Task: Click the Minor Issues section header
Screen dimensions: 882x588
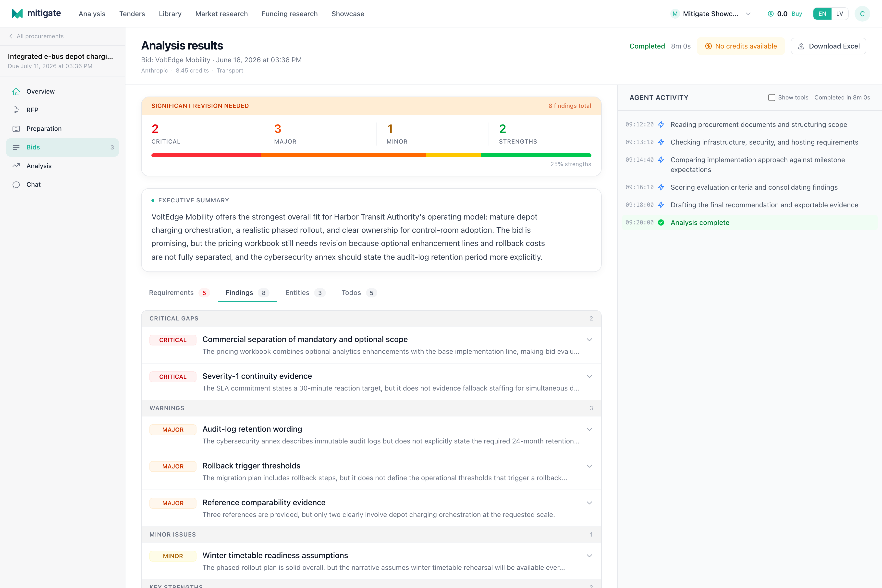Action: [x=371, y=534]
